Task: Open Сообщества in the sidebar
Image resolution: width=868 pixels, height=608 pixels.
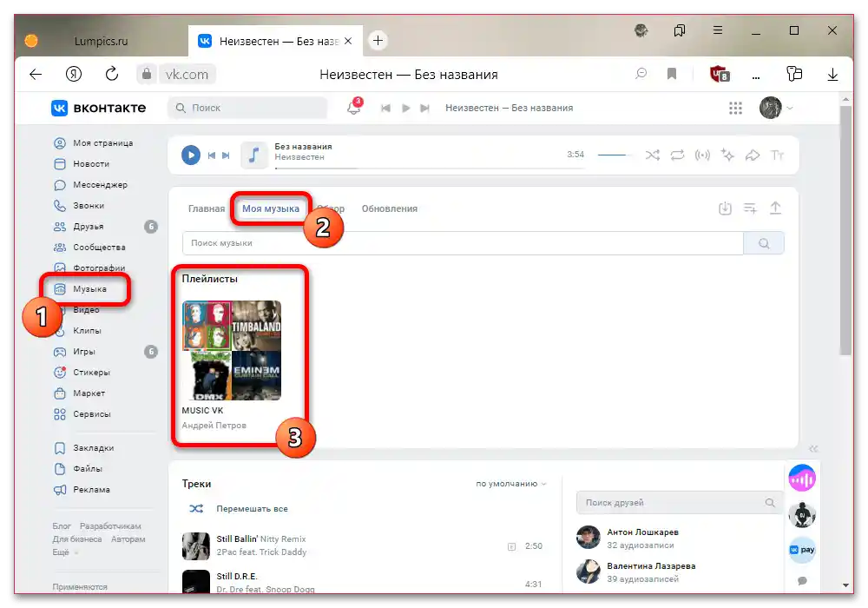Action: pos(89,248)
